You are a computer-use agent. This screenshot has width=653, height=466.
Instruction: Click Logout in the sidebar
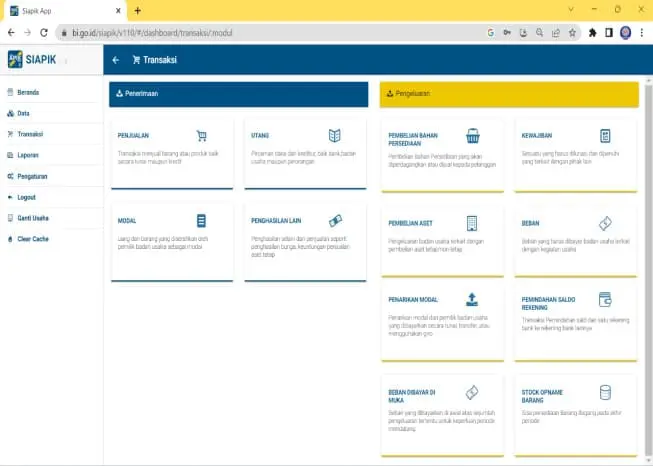click(x=26, y=197)
